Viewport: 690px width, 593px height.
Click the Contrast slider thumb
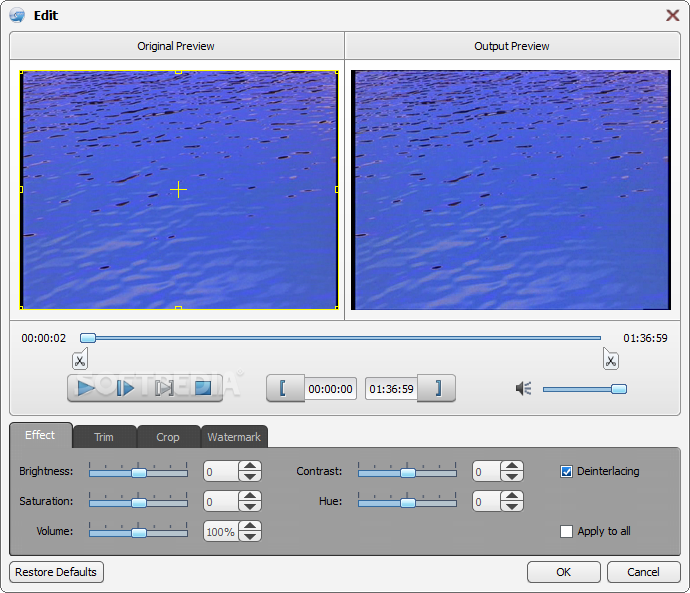click(408, 473)
